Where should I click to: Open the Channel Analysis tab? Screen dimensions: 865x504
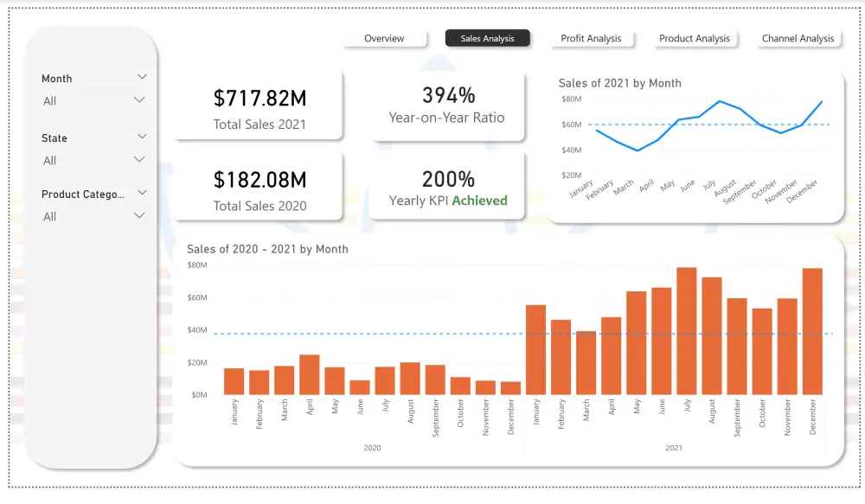(x=798, y=38)
